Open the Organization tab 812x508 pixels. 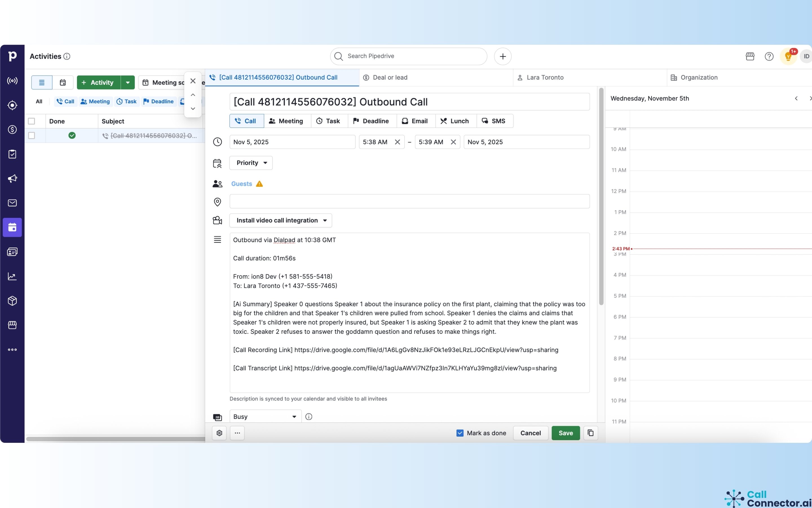click(x=739, y=78)
